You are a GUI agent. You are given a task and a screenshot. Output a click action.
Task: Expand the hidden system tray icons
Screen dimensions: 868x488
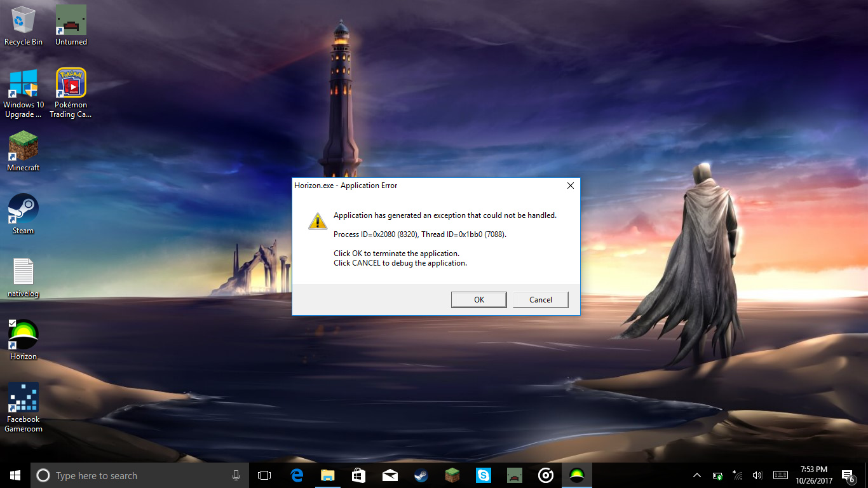(697, 475)
